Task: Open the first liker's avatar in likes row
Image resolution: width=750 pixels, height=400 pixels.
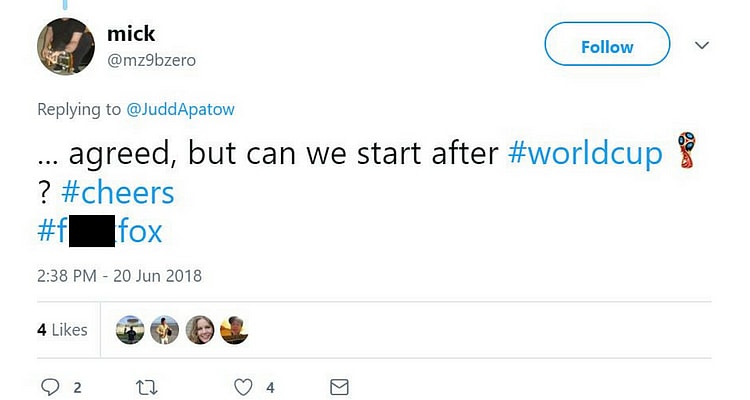Action: click(x=131, y=330)
